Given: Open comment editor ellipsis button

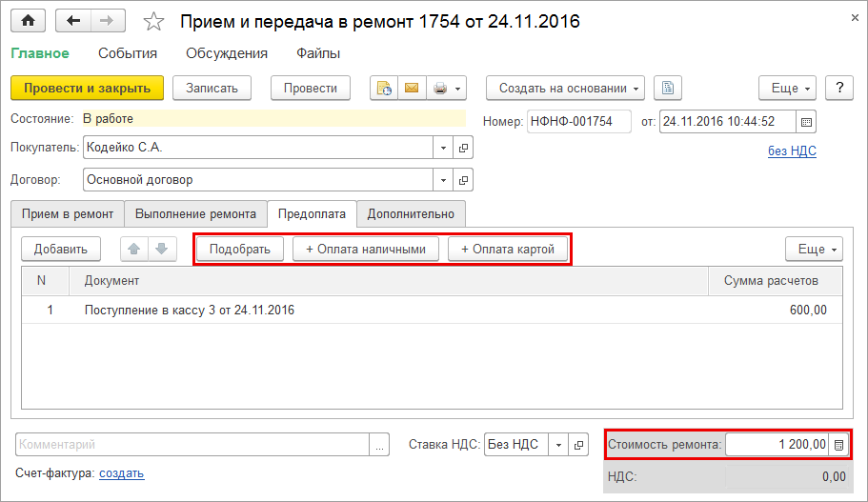Looking at the screenshot, I should pyautogui.click(x=379, y=445).
